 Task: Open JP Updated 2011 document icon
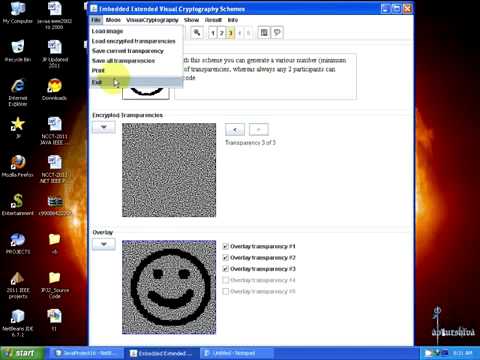tap(55, 54)
